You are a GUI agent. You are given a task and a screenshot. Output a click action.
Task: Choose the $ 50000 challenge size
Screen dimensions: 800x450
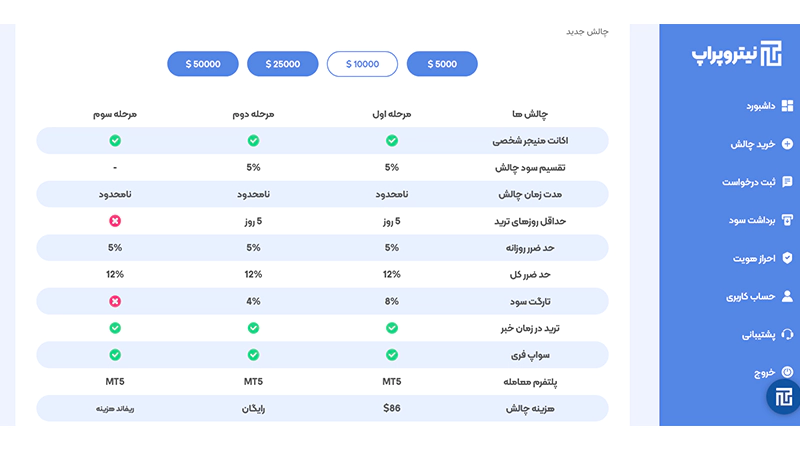coord(203,64)
